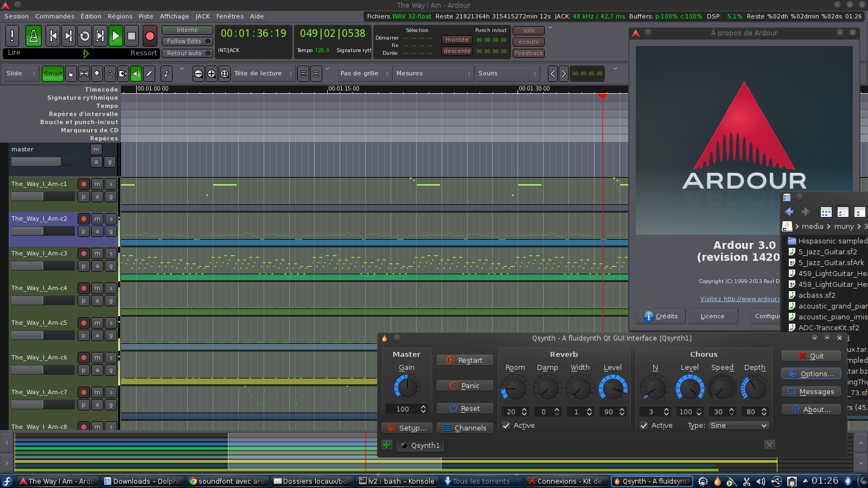868x488 pixels.
Task: Go to session end with transport button
Action: (68, 36)
